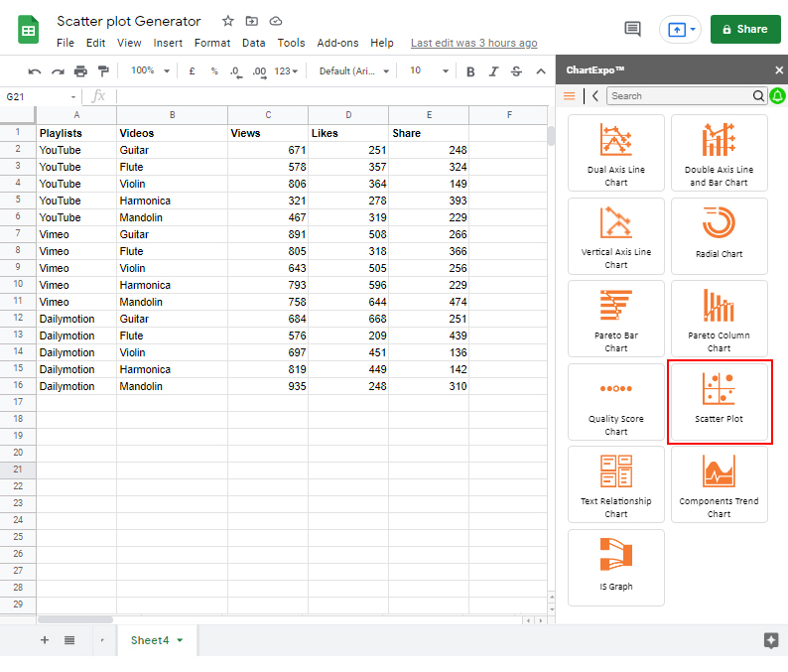
Task: Select Vertical Axis Line Chart
Action: point(616,235)
